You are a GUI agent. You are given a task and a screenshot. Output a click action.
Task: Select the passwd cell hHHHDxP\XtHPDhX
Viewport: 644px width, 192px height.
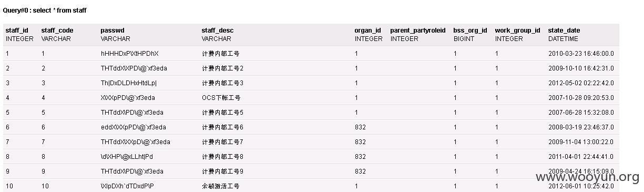click(130, 54)
